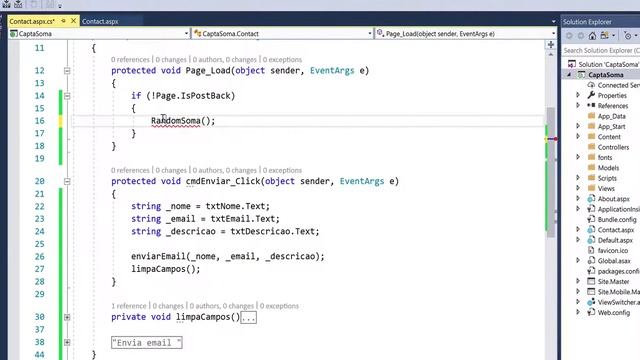Click the enviarEmail call on line 26
The height and width of the screenshot is (360, 640).
pyautogui.click(x=158, y=256)
